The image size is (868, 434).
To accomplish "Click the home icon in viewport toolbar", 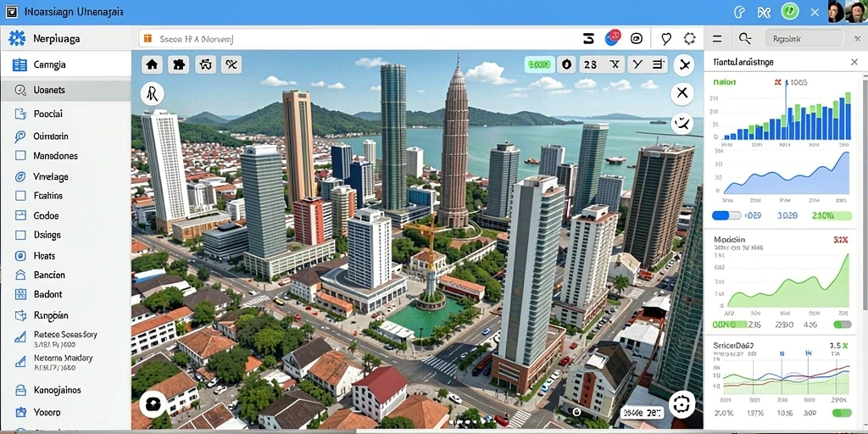I will click(x=152, y=64).
